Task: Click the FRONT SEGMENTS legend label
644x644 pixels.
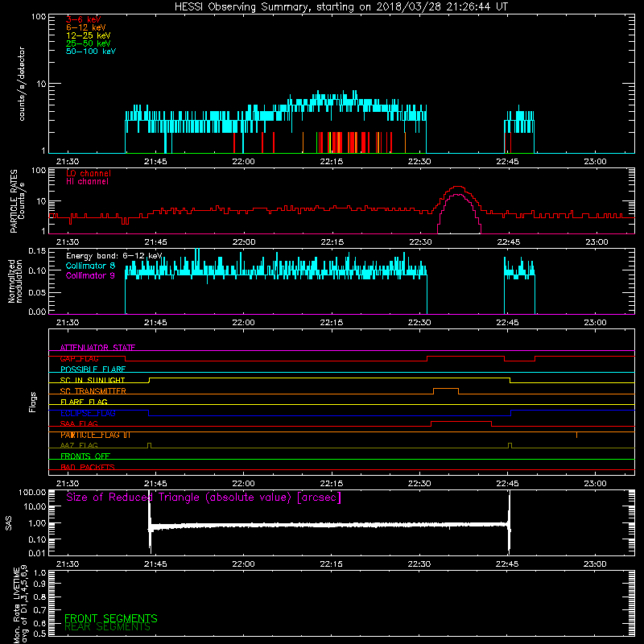Action: point(111,618)
